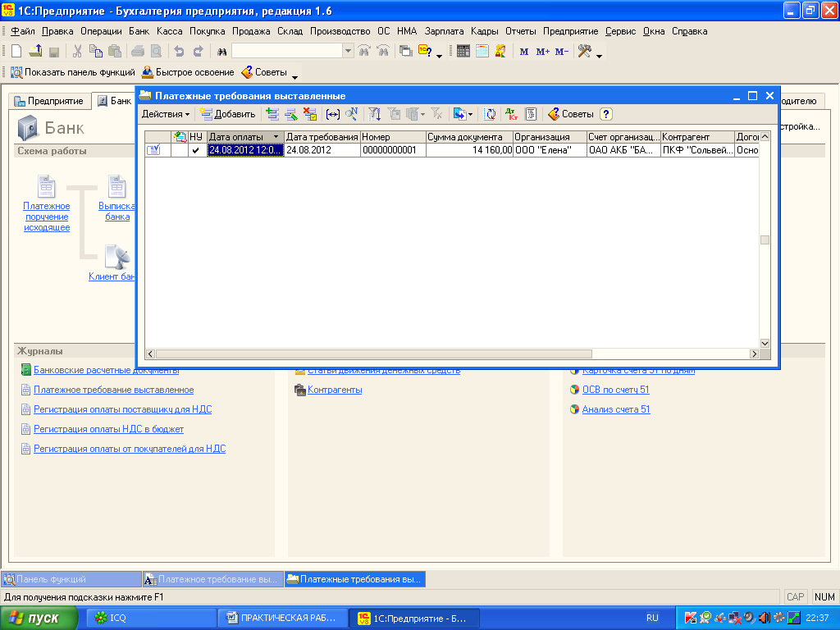840x630 pixels.
Task: Open Регистрация оплаты поставщику для НДС link
Action: pyautogui.click(x=123, y=409)
